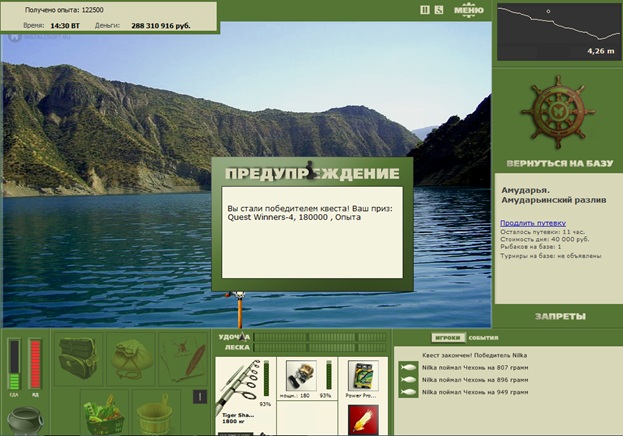Open the fish keepnet sack icon
The image size is (623, 436).
131,358
